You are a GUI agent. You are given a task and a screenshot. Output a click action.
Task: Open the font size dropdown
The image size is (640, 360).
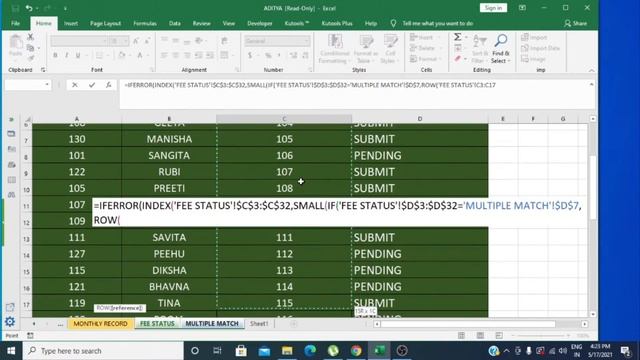coord(125,41)
